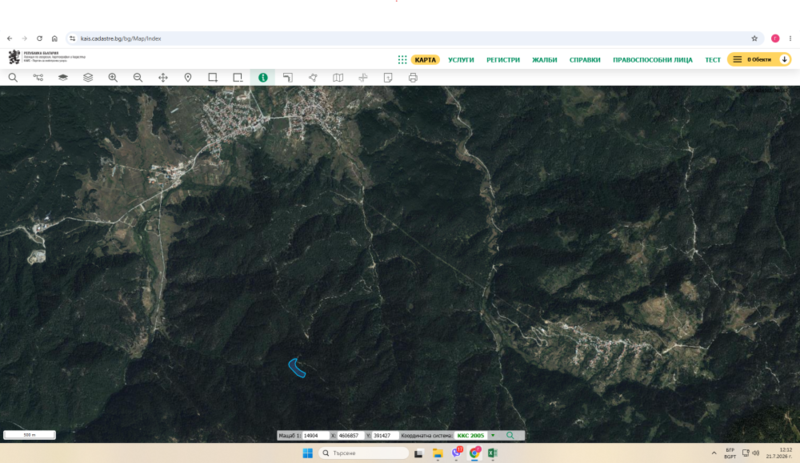Open the tree/hierarchy tool icon

pyautogui.click(x=38, y=78)
